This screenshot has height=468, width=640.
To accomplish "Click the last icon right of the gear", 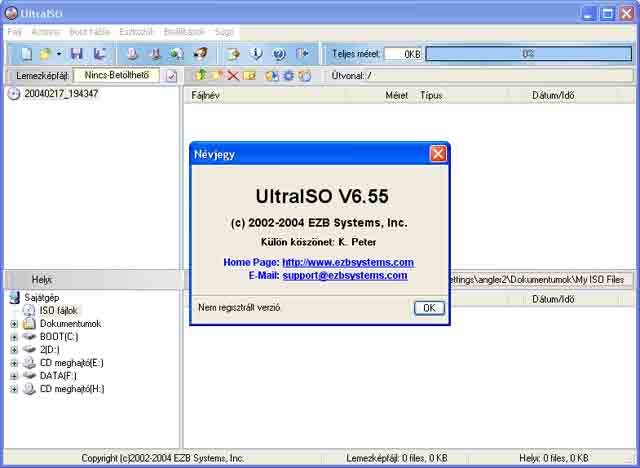I will pos(304,75).
